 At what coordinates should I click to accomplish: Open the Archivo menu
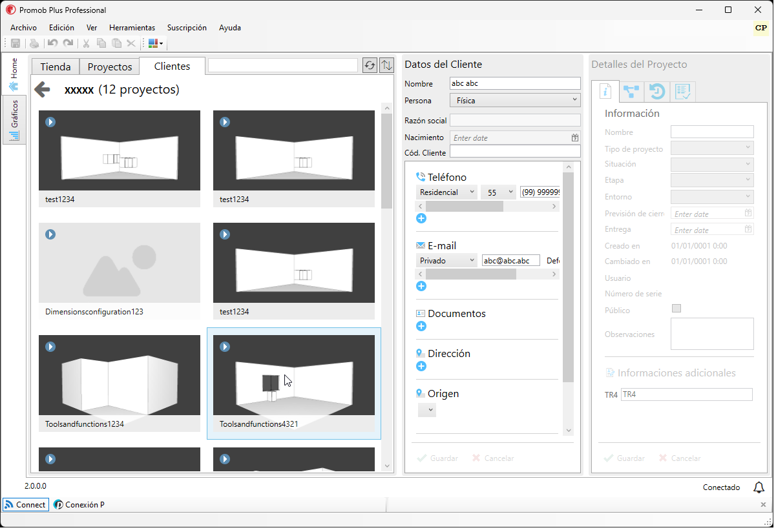coord(23,28)
